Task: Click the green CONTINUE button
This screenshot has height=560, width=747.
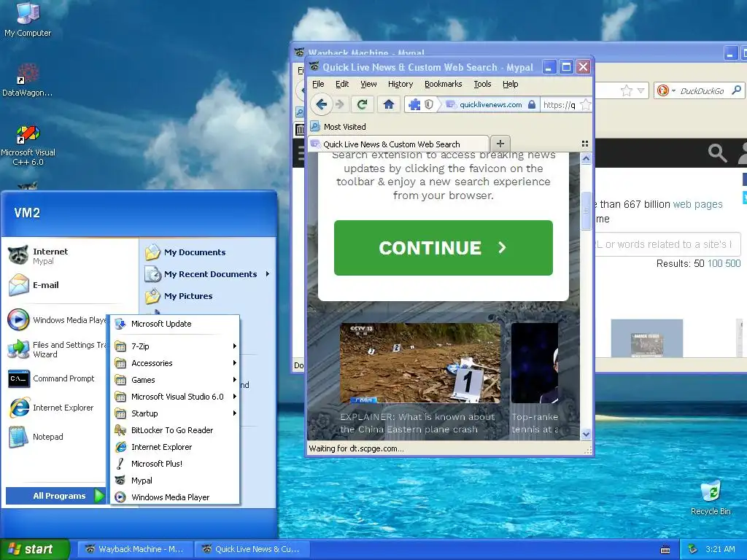Action: pos(443,248)
